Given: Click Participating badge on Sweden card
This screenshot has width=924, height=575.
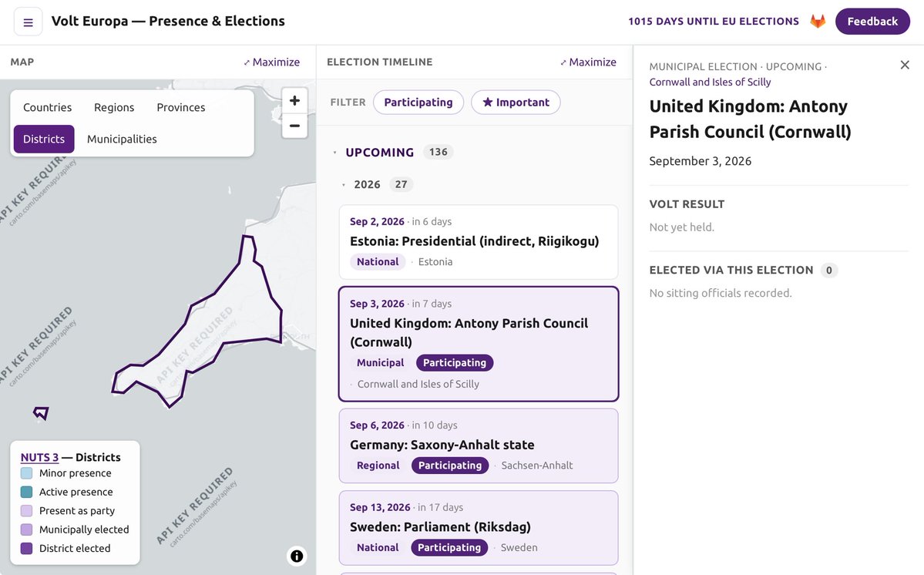Looking at the screenshot, I should tap(449, 547).
